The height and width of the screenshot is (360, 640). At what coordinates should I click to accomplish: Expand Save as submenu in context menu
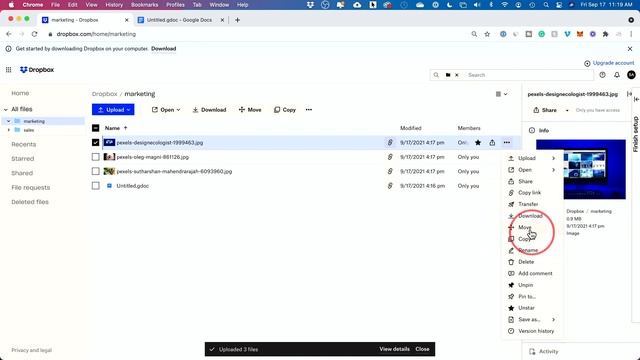pos(554,320)
